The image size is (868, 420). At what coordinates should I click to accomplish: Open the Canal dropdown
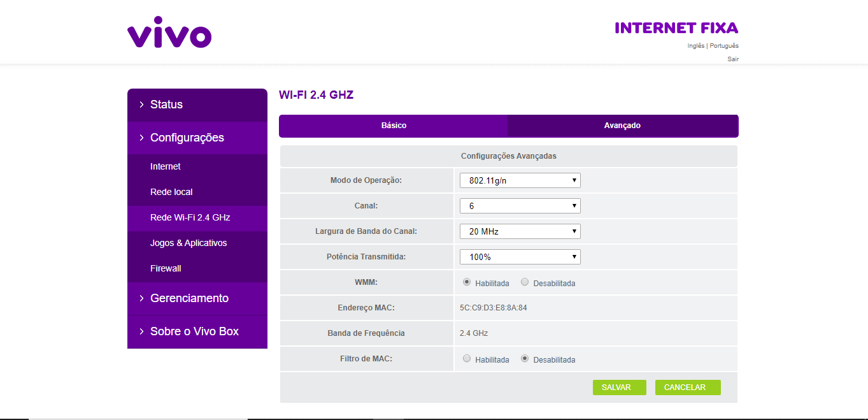click(520, 206)
